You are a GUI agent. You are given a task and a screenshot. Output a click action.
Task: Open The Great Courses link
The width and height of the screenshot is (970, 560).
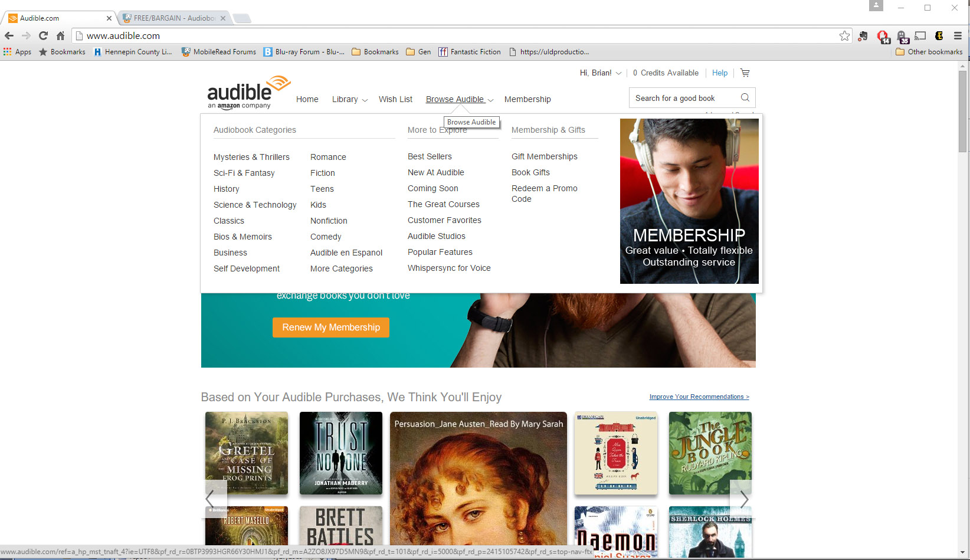point(444,204)
